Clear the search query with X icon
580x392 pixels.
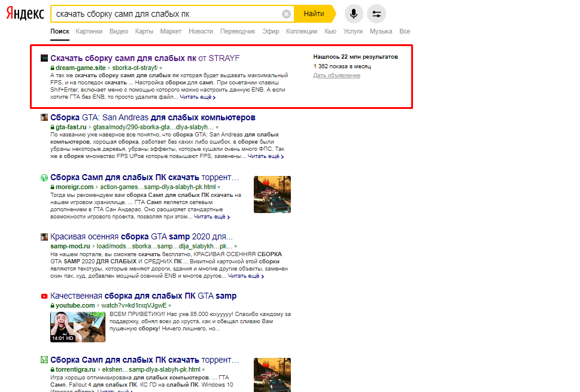point(286,14)
